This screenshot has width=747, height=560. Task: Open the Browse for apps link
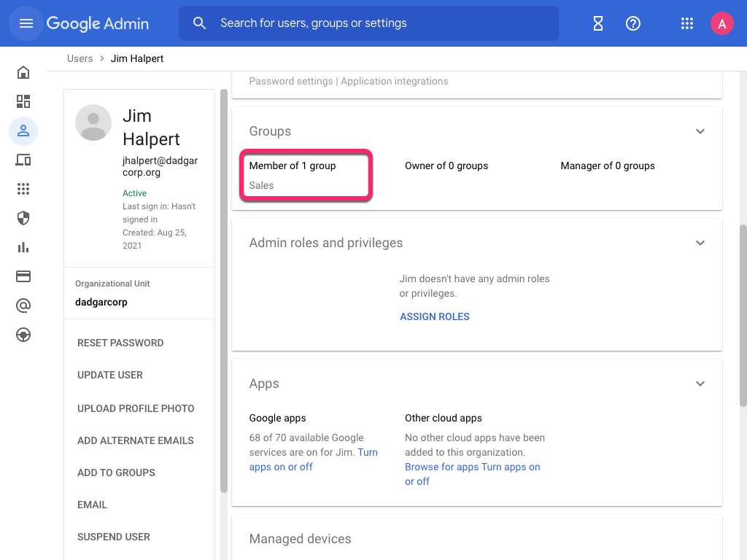pyautogui.click(x=438, y=467)
